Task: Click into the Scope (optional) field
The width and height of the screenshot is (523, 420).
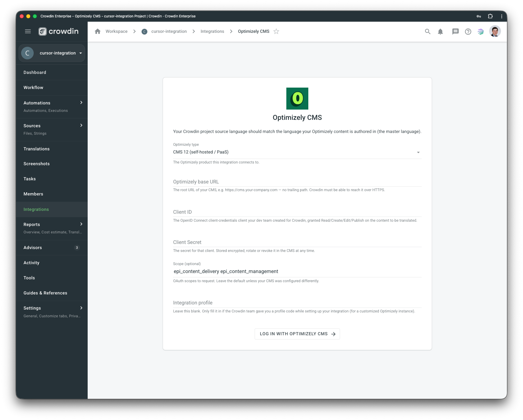Action: click(x=297, y=271)
